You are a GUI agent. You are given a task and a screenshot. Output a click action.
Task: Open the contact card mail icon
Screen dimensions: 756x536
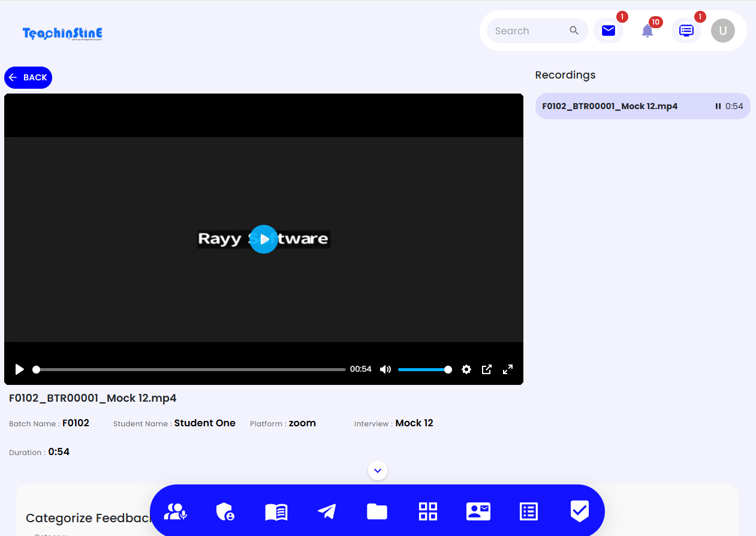478,511
